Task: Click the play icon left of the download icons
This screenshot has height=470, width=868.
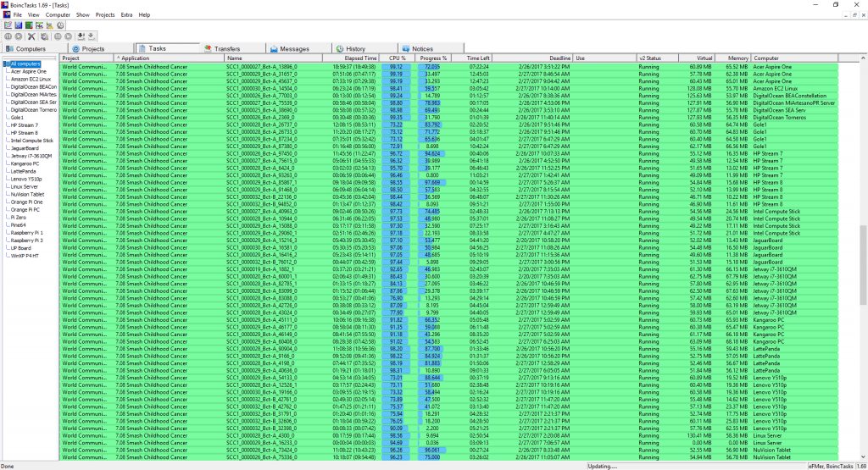Action: 68,36
